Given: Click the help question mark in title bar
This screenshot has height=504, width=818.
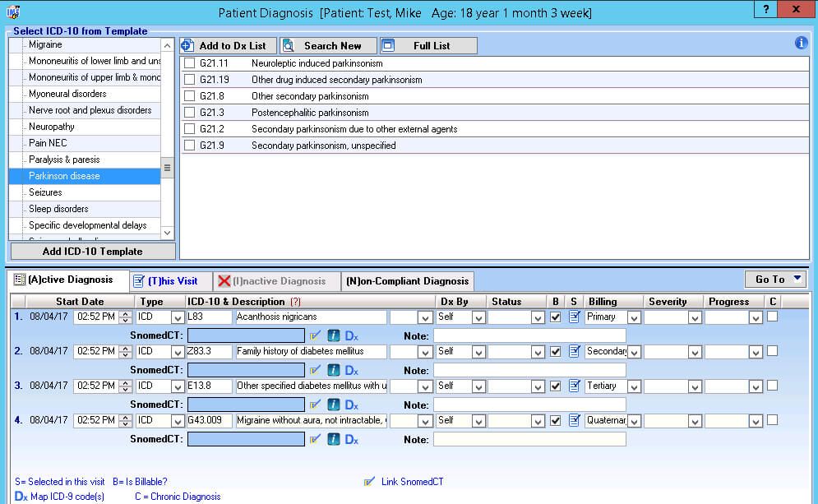Looking at the screenshot, I should [x=766, y=11].
